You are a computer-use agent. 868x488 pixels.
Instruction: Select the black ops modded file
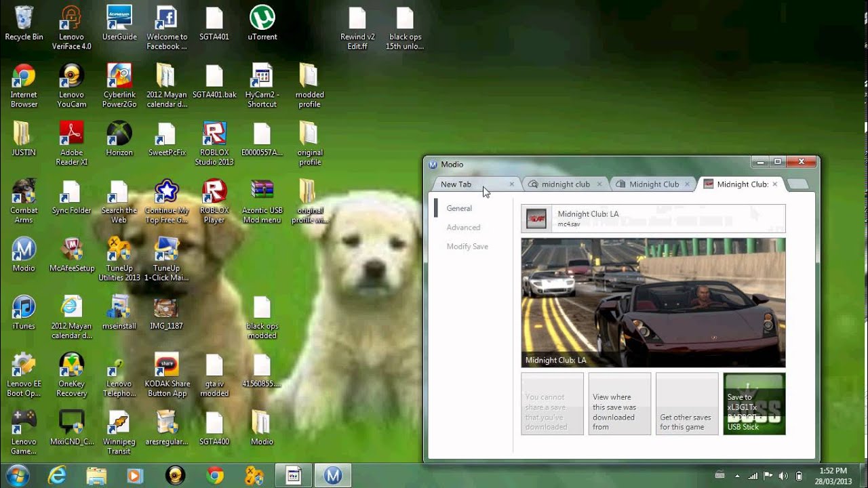pyautogui.click(x=262, y=317)
